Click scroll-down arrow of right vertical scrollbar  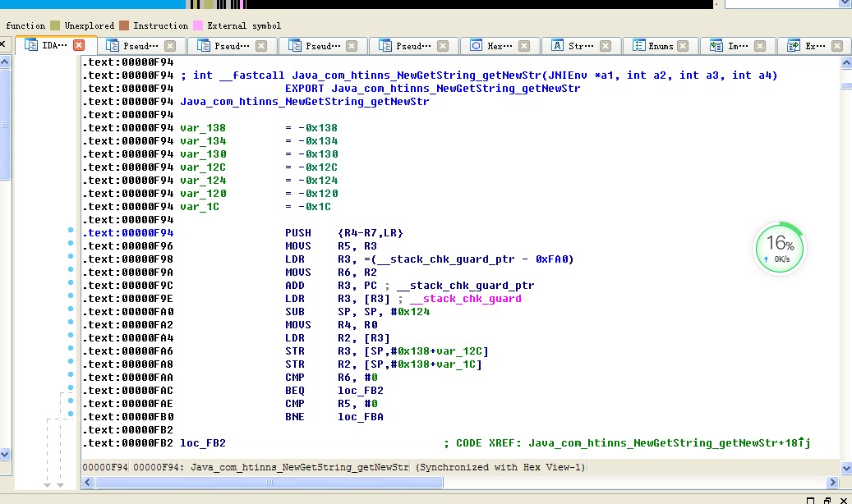click(x=846, y=468)
